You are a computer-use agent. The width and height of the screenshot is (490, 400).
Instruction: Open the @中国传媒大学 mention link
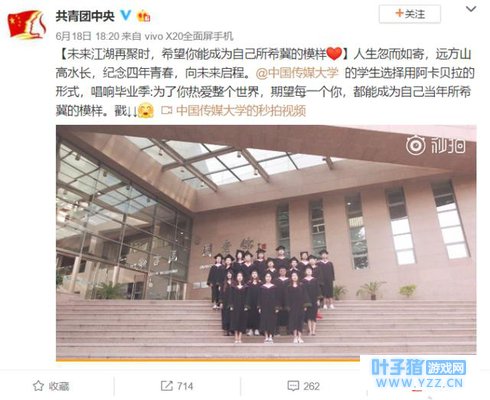pos(297,73)
